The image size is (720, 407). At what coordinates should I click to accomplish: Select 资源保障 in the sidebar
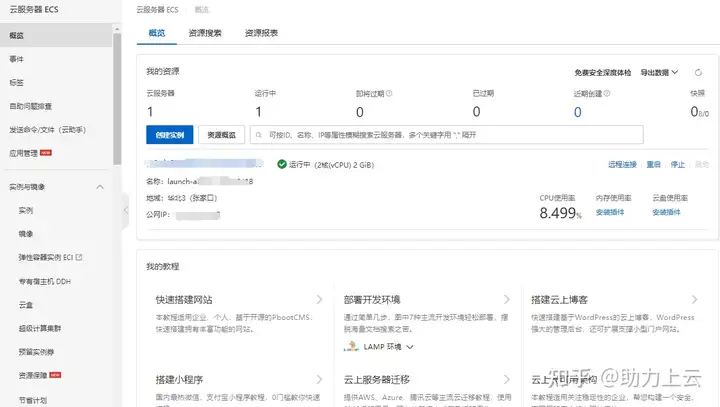(x=33, y=375)
